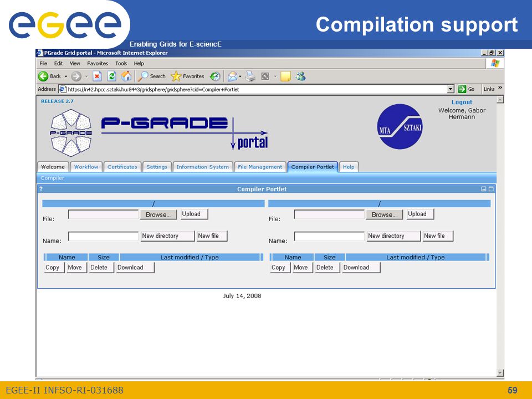
Task: Focus the left pane File input field
Action: pos(103,214)
